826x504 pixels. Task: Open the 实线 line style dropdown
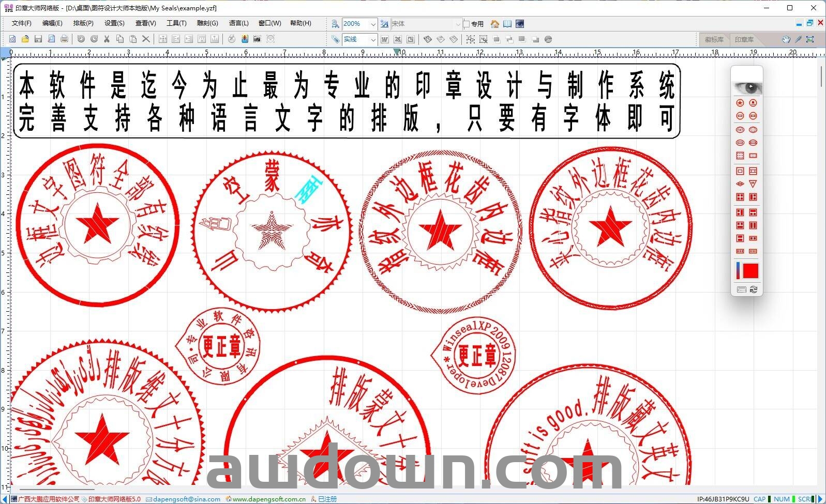coord(373,39)
